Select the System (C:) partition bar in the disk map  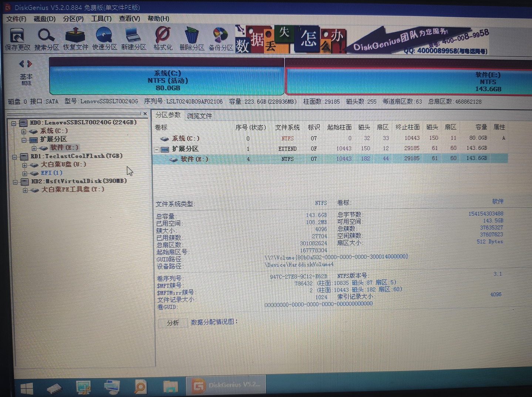coord(166,76)
